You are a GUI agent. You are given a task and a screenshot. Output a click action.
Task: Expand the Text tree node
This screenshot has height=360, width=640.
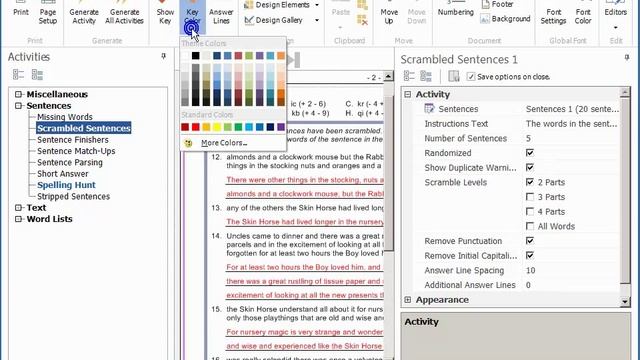[18, 208]
